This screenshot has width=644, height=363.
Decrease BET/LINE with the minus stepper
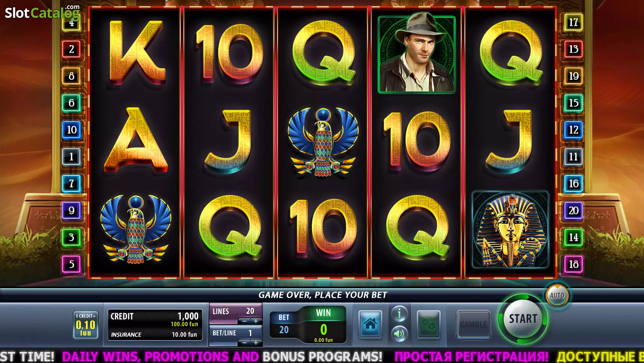click(x=244, y=343)
